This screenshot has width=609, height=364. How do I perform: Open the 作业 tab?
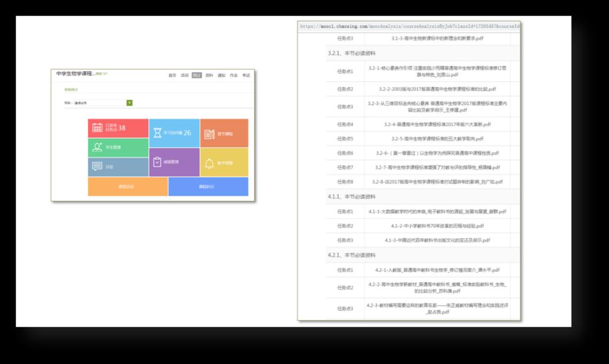(234, 76)
